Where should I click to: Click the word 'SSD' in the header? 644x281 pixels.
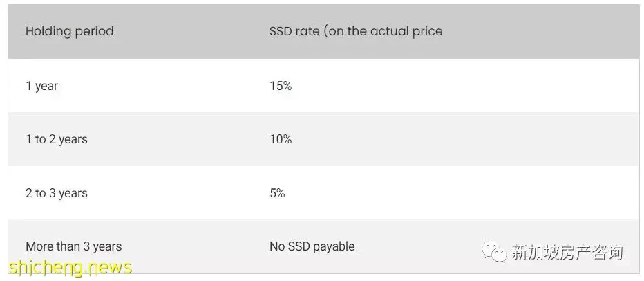[x=280, y=31]
